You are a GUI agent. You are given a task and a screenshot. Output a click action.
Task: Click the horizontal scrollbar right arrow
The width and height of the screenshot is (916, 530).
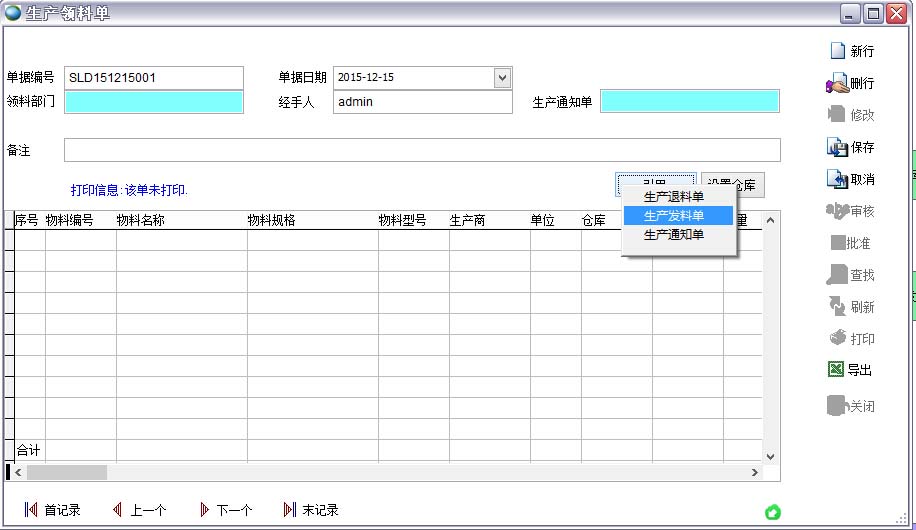pos(755,472)
